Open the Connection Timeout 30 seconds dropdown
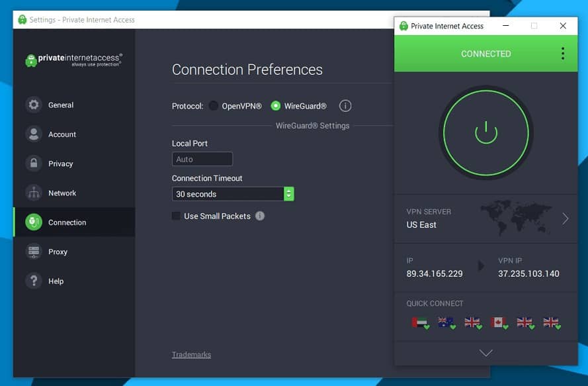The width and height of the screenshot is (588, 386). pyautogui.click(x=233, y=194)
